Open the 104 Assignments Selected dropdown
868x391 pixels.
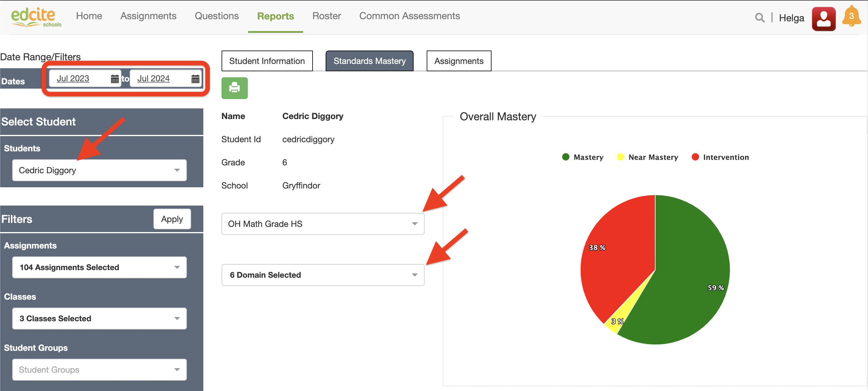click(100, 267)
